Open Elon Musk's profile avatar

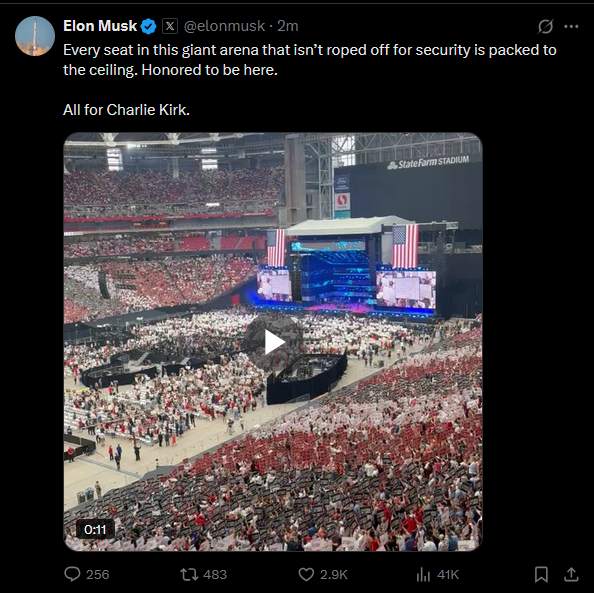35,36
